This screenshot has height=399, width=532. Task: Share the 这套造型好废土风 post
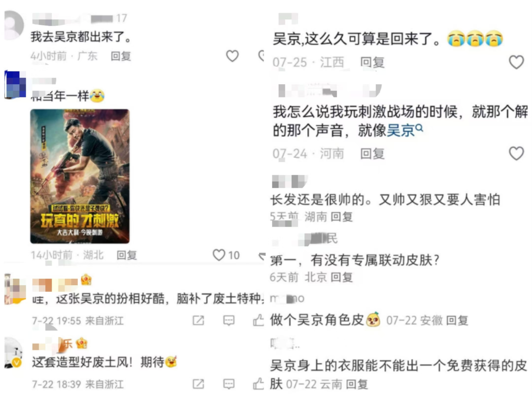pos(199,384)
